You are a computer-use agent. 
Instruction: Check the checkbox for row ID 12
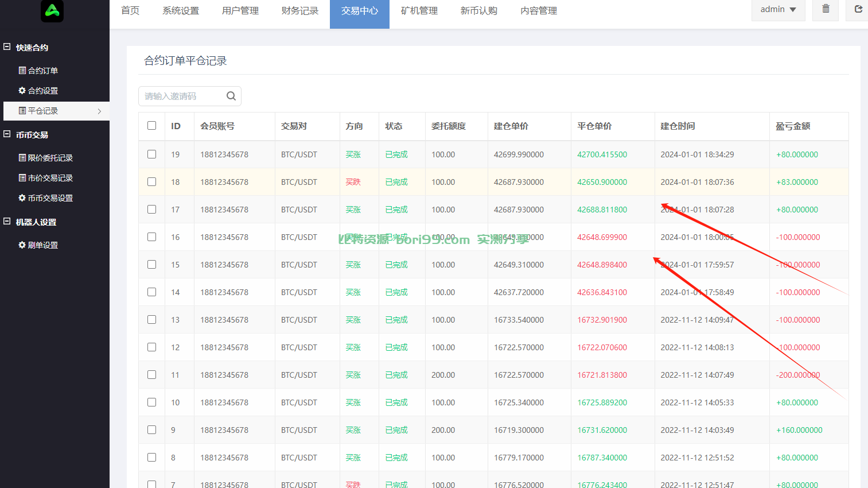tap(152, 347)
